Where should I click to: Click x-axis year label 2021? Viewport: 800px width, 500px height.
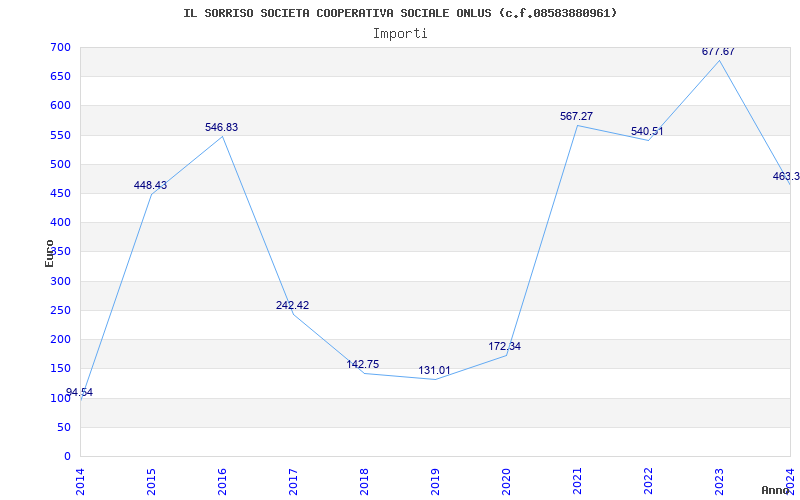pos(577,481)
